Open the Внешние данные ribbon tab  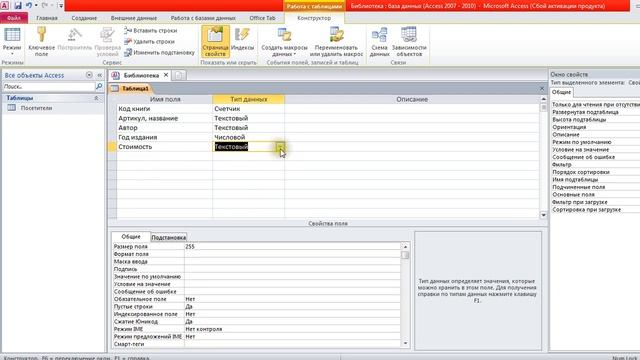click(x=133, y=18)
